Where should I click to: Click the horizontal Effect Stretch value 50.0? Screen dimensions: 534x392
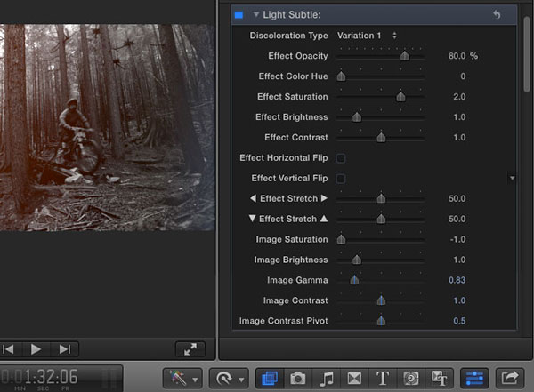pos(457,198)
